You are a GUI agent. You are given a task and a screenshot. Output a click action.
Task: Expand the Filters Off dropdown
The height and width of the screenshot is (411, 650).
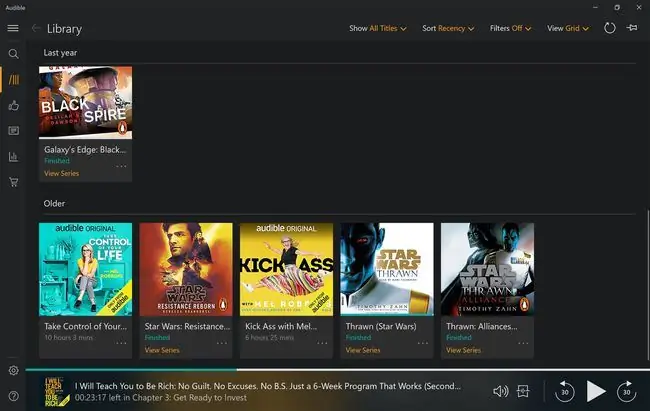pyautogui.click(x=510, y=28)
